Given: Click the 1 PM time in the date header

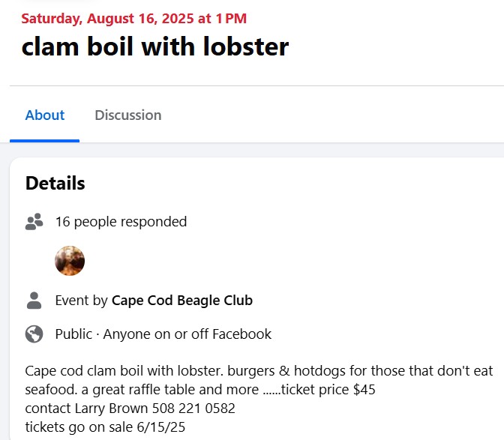Looking at the screenshot, I should [x=231, y=18].
